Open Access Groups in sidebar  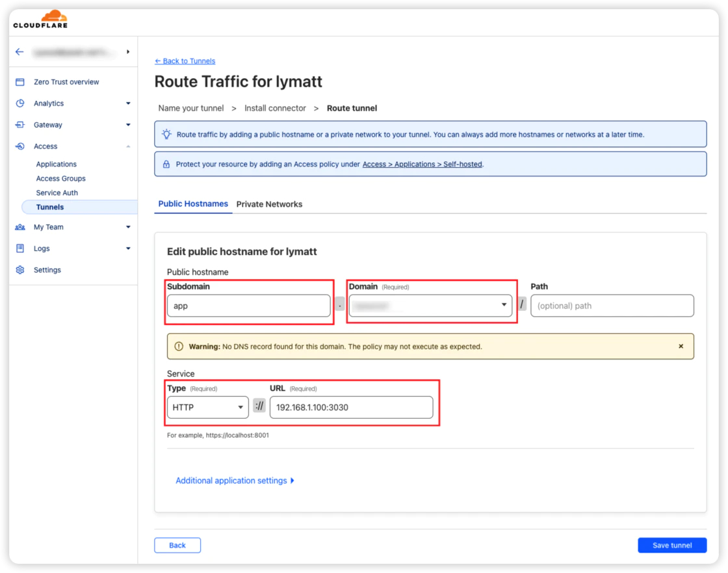(61, 178)
